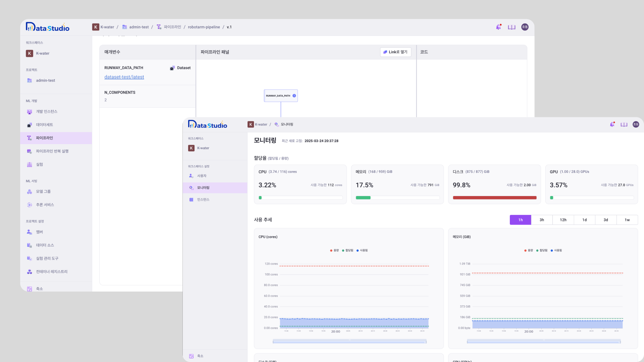Open dataset-test/latest link

124,77
